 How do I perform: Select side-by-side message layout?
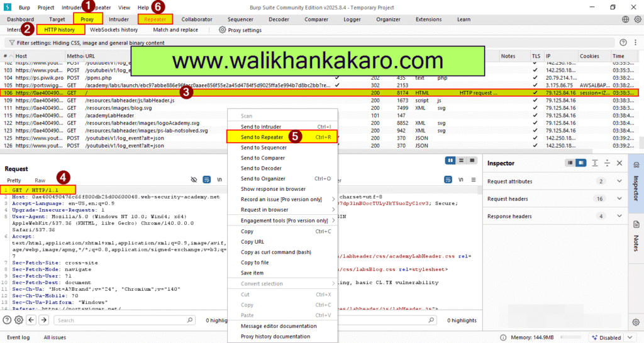(x=450, y=160)
